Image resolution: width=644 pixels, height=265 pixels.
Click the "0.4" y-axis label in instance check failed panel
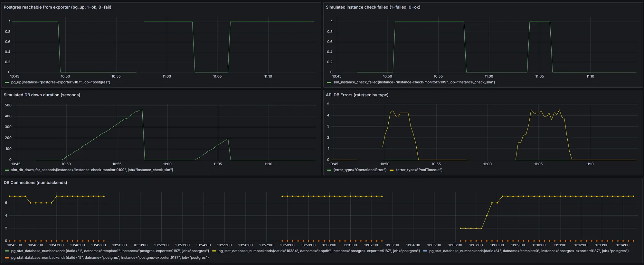tap(330, 52)
